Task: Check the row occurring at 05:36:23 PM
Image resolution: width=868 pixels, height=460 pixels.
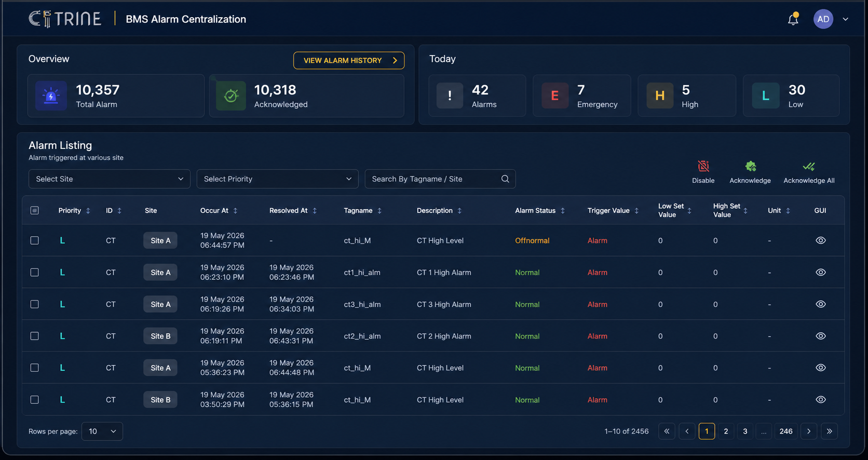Action: click(x=35, y=368)
